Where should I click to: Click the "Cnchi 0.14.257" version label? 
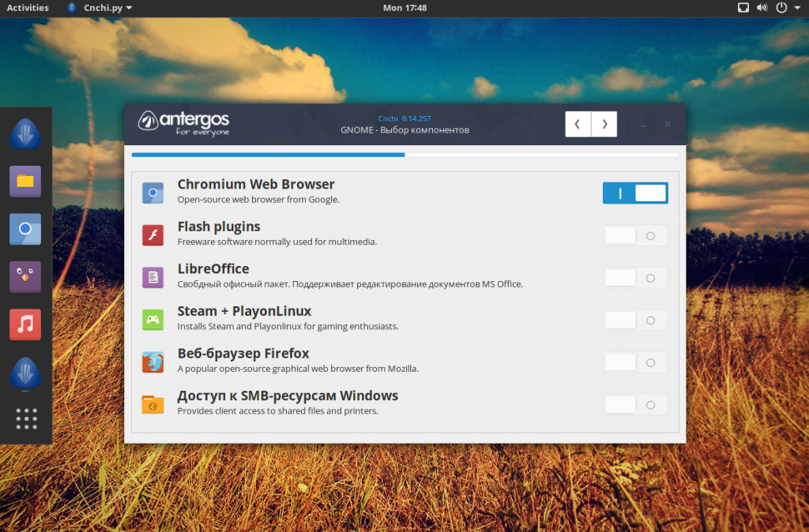click(x=404, y=118)
